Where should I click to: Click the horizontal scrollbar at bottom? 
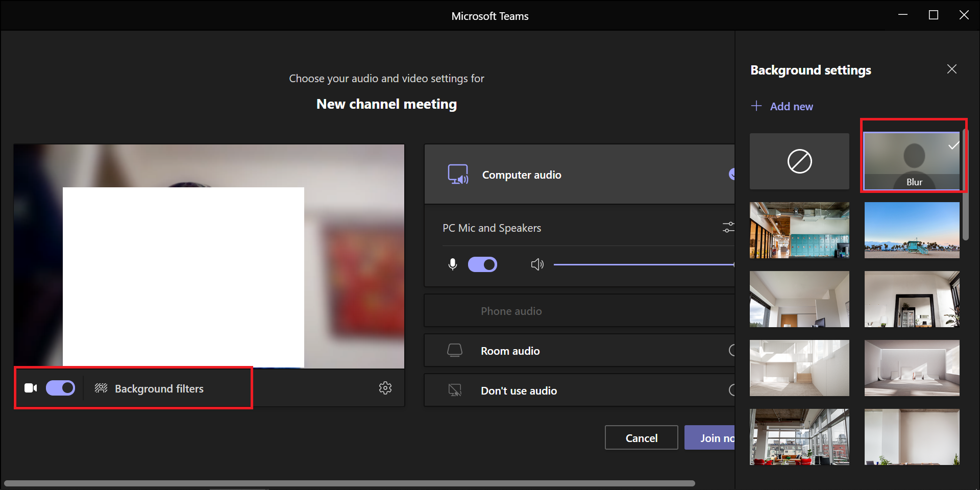pos(350,483)
